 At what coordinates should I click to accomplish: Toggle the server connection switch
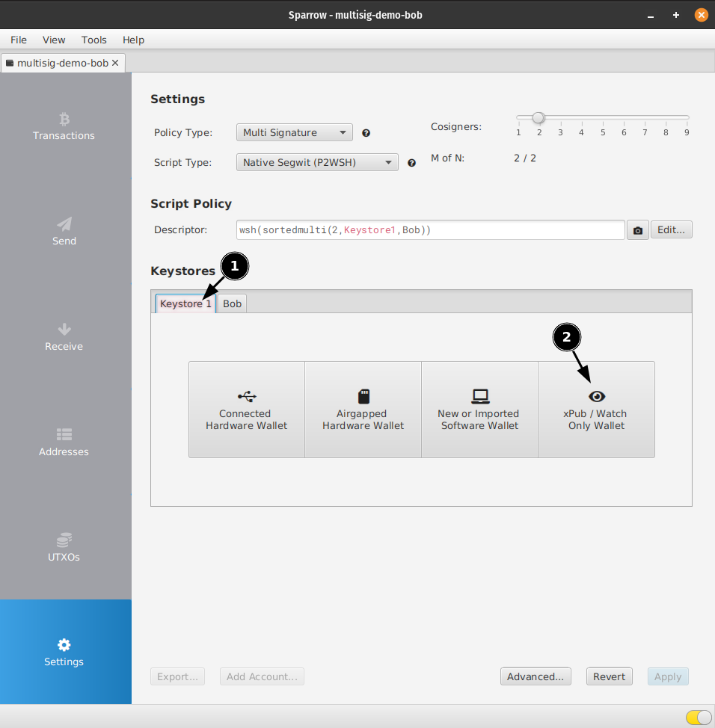[699, 718]
